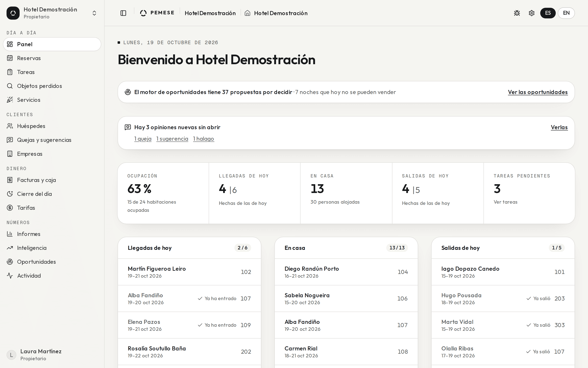Click the Cierre del día moon icon
The height and width of the screenshot is (368, 588).
click(10, 194)
